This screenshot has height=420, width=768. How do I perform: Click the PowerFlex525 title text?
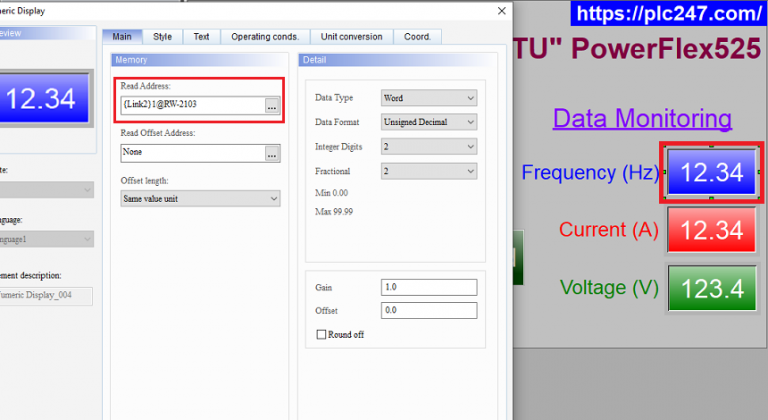666,49
